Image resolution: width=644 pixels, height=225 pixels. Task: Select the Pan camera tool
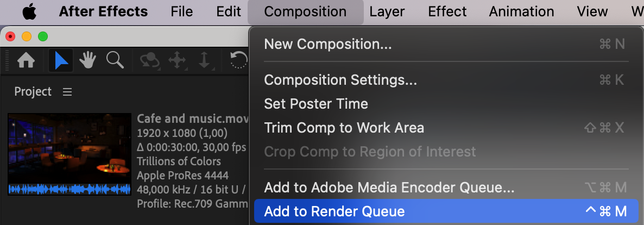(177, 61)
